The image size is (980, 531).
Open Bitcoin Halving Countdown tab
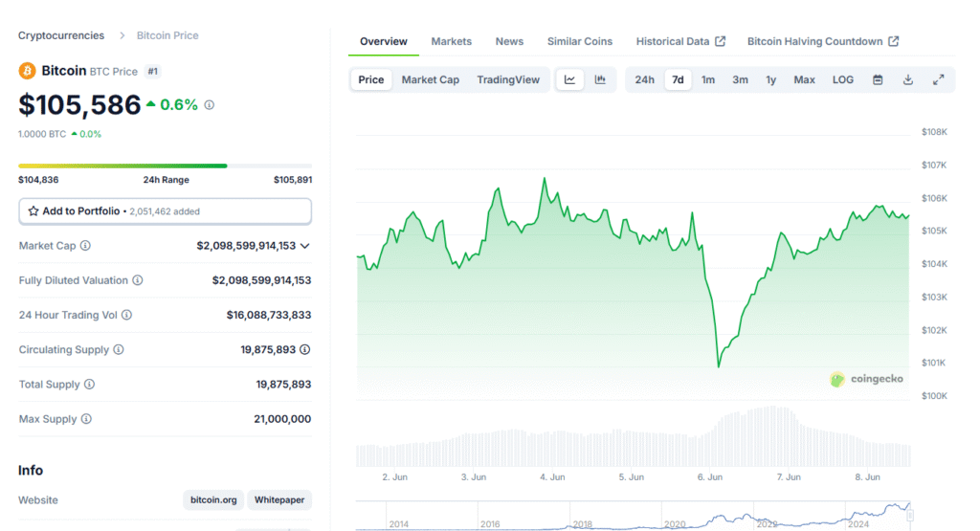[x=823, y=41]
